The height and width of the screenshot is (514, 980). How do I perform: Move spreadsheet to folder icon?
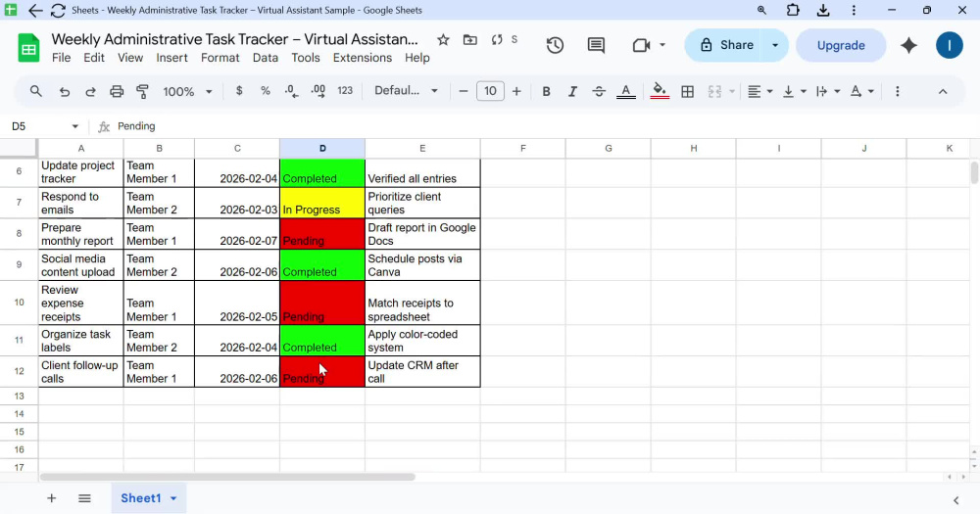470,40
